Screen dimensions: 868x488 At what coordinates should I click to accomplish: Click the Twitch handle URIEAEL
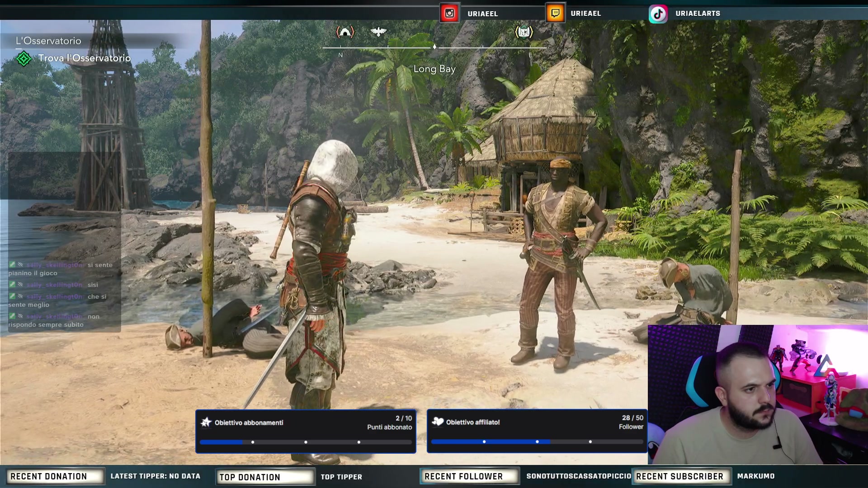(x=586, y=13)
